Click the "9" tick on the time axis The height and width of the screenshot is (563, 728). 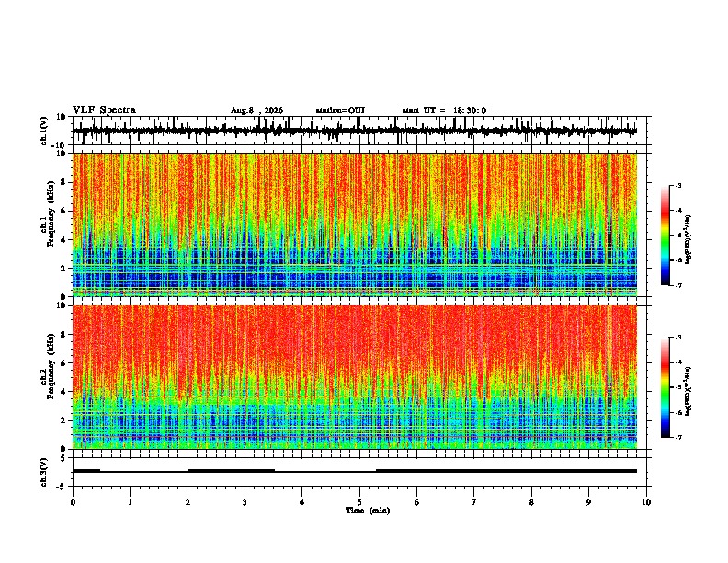[x=588, y=502]
